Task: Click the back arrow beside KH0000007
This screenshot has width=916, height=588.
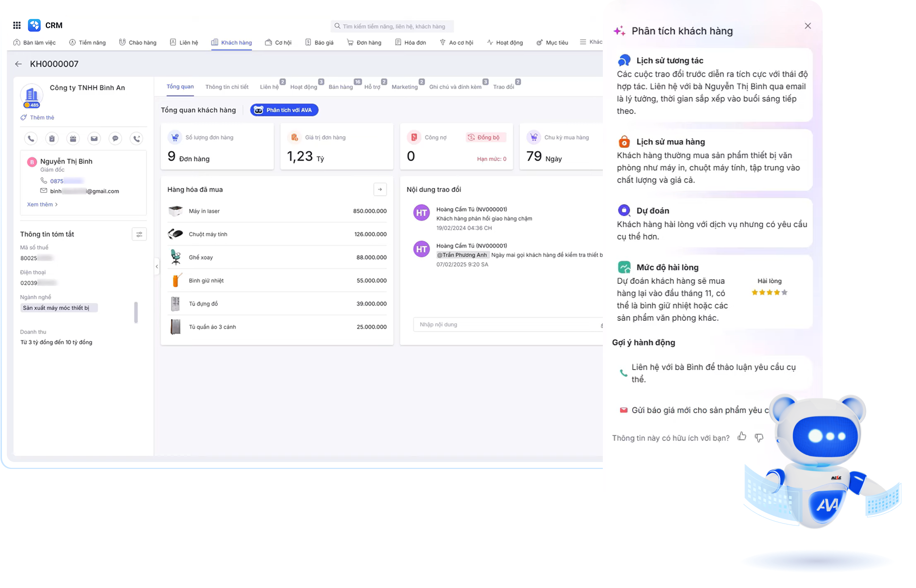Action: (x=19, y=64)
